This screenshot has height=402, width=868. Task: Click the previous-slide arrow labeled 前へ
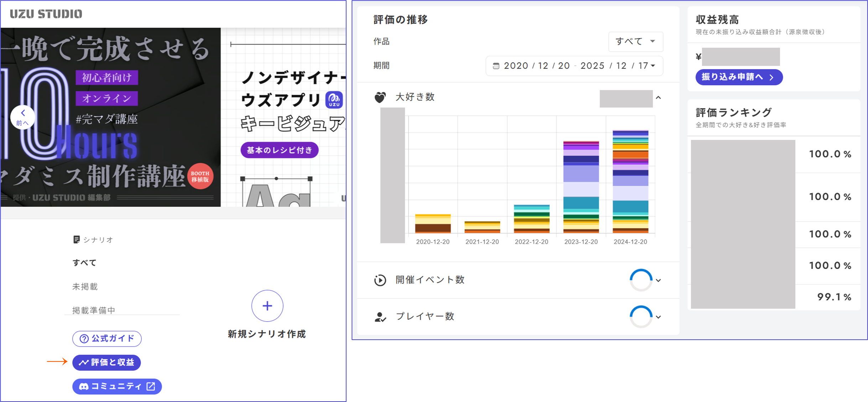coord(23,117)
